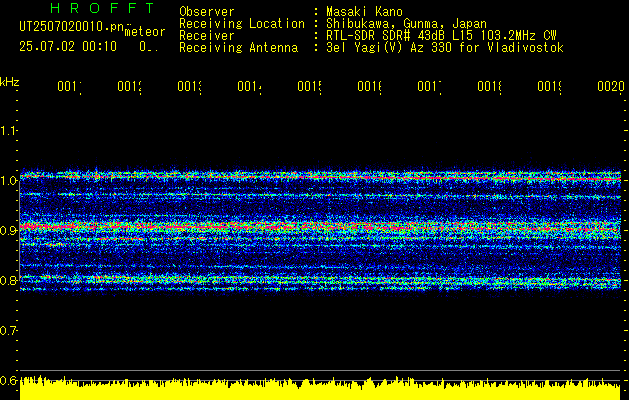Click the green HROFFT title text
629x400 pixels.
click(x=102, y=8)
